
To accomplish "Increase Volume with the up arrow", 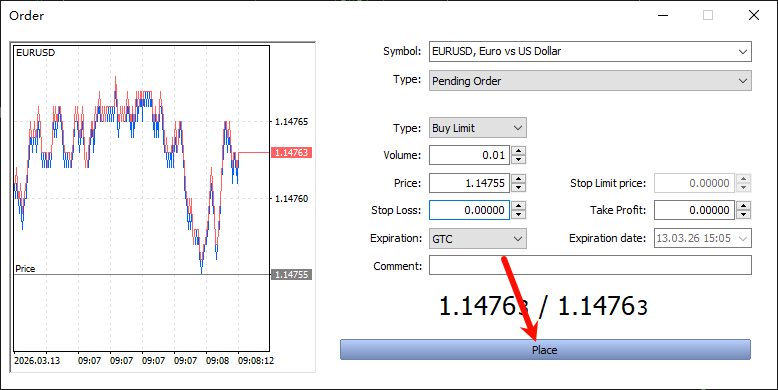I will click(519, 150).
